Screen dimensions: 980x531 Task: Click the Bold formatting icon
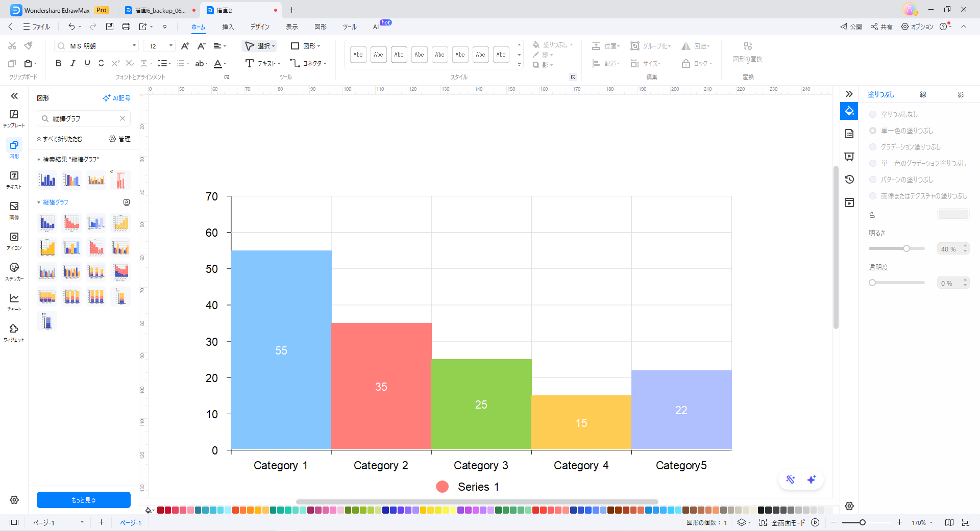point(58,63)
